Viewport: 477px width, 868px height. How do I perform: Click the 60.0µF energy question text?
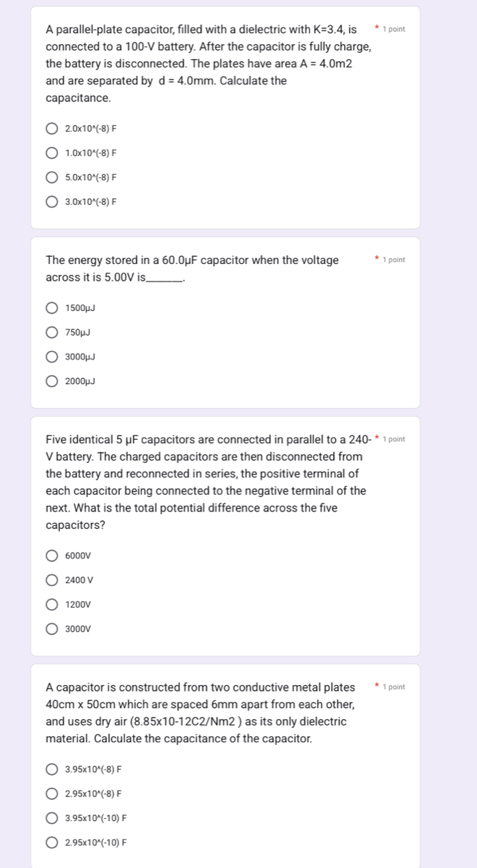(x=192, y=268)
